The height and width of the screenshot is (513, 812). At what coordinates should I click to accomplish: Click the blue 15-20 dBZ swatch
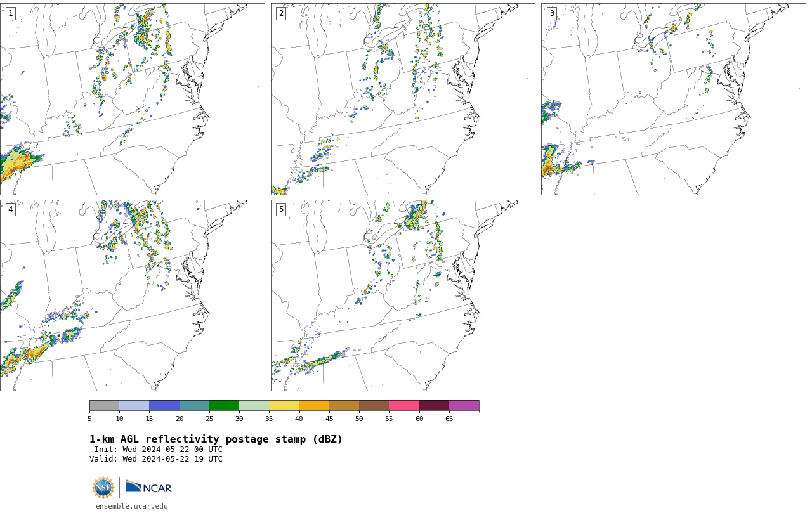point(164,406)
